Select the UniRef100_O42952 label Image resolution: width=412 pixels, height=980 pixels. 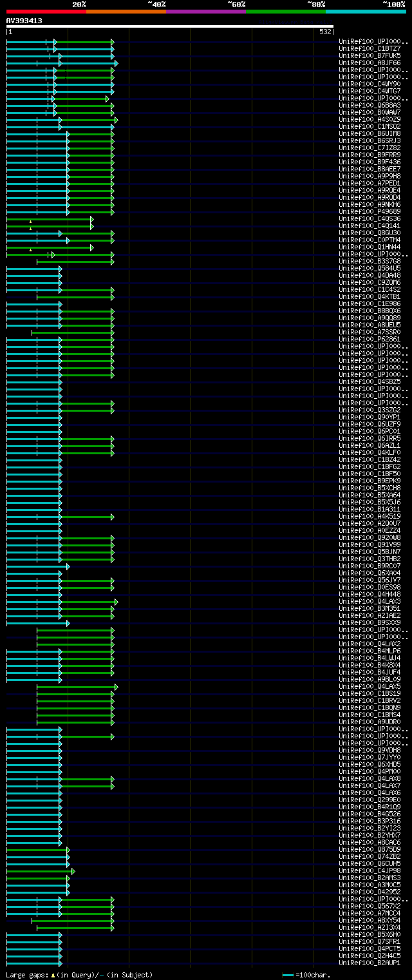(370, 892)
